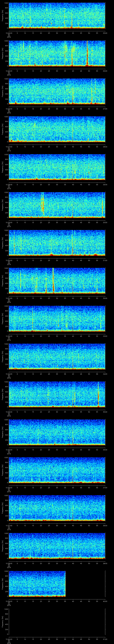
Task: Click the 29:00 end time label
Action: coord(105,184)
